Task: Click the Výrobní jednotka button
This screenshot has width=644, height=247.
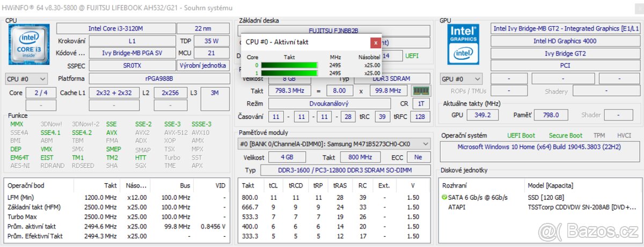Action: click(x=204, y=65)
